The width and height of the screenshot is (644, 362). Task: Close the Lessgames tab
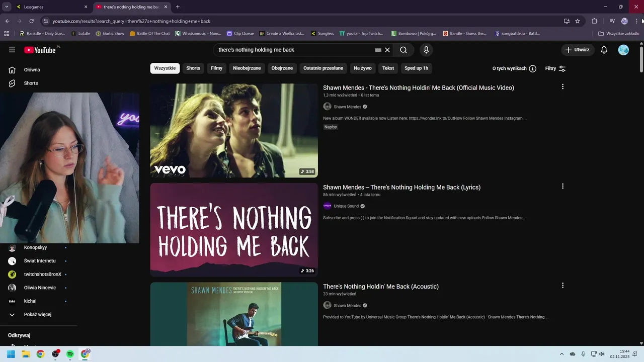click(86, 7)
